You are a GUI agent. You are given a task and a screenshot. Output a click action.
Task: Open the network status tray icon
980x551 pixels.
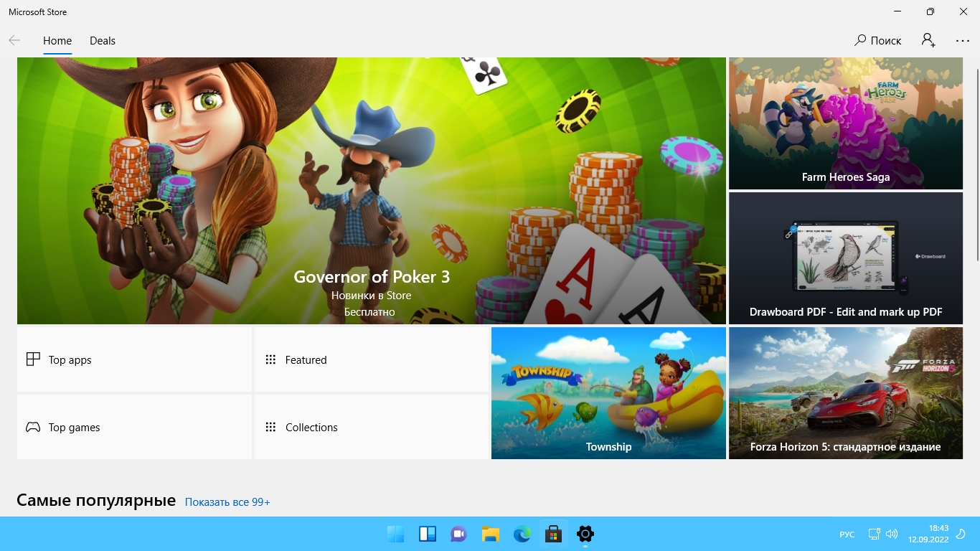tap(875, 534)
